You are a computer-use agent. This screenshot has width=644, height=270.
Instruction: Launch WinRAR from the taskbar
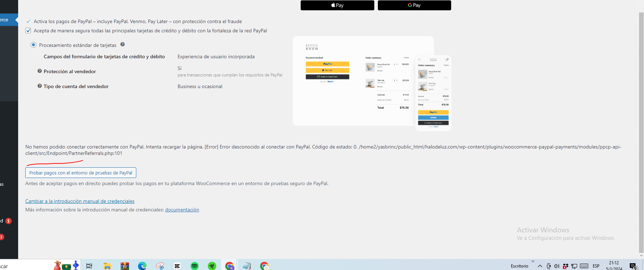coord(125,266)
